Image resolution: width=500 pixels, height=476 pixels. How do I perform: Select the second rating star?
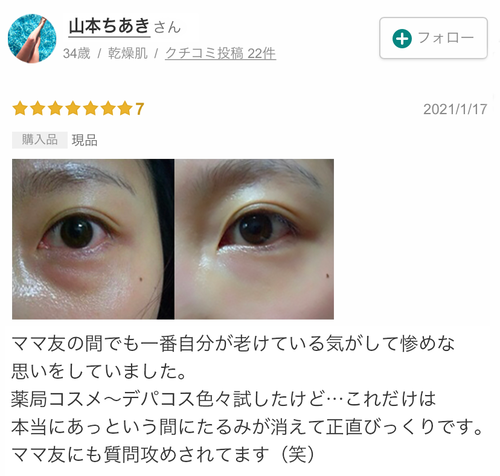pos(38,109)
